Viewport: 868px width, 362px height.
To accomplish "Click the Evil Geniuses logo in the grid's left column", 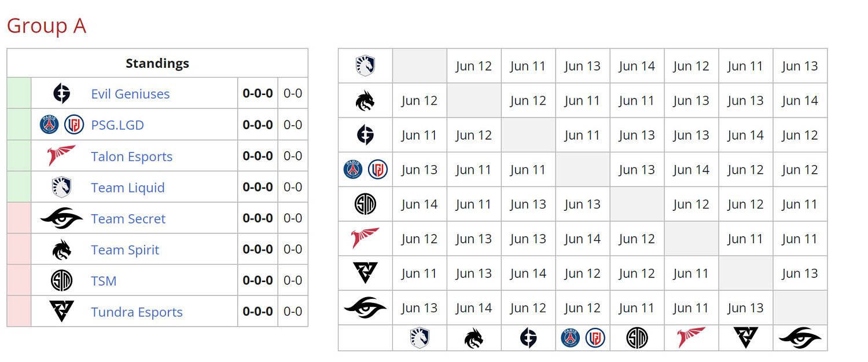I will click(365, 135).
